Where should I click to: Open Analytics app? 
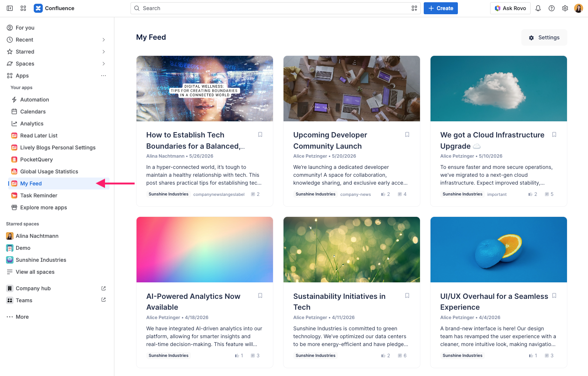coord(59,124)
